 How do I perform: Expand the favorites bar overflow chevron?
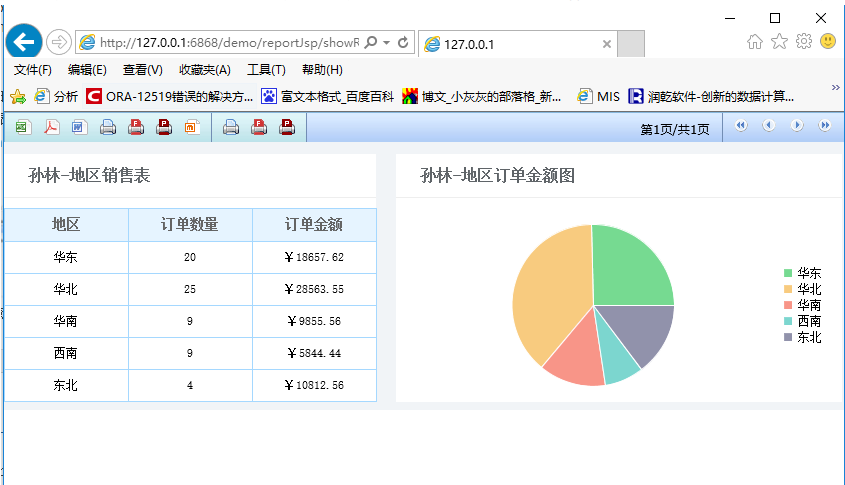pos(835,88)
